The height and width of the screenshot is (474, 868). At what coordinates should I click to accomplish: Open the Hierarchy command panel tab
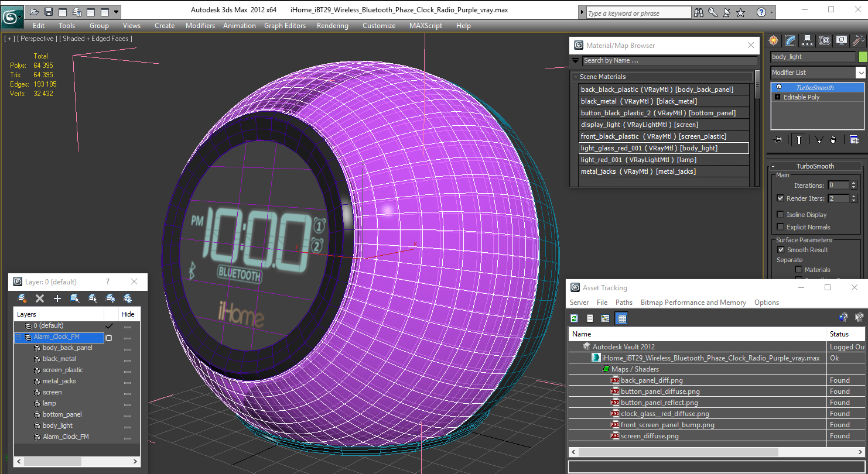[808, 40]
